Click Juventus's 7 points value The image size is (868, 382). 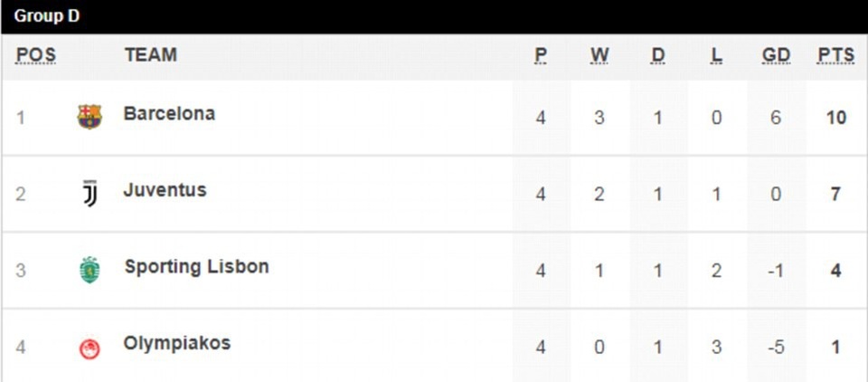pos(835,194)
